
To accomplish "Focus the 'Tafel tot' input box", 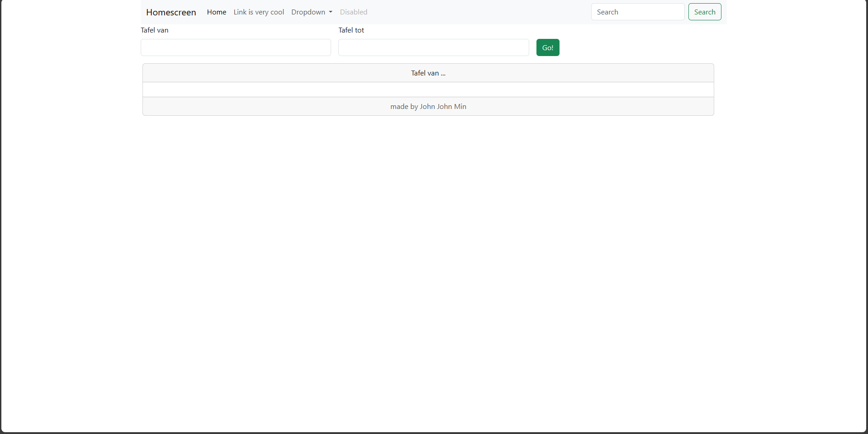I will tap(434, 47).
